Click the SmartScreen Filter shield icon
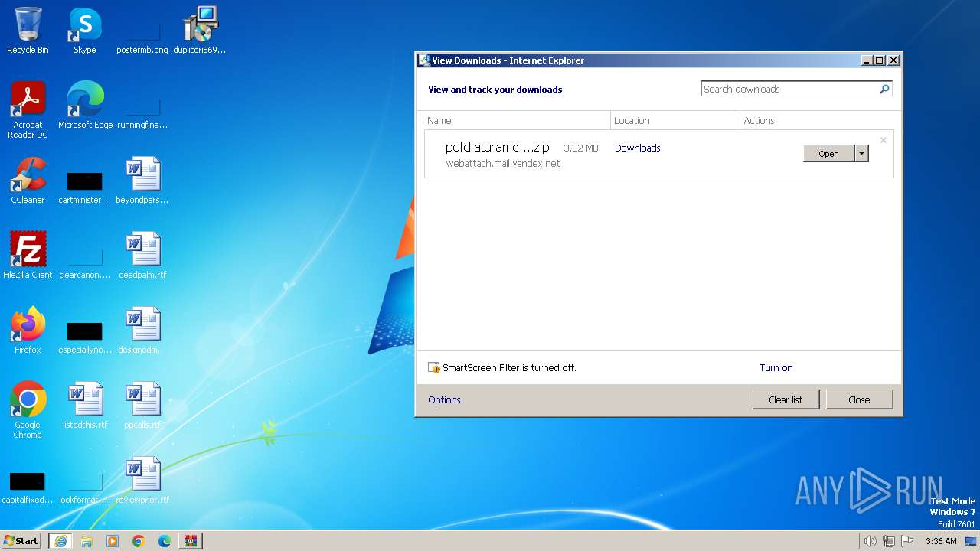The image size is (980, 551). pos(434,368)
